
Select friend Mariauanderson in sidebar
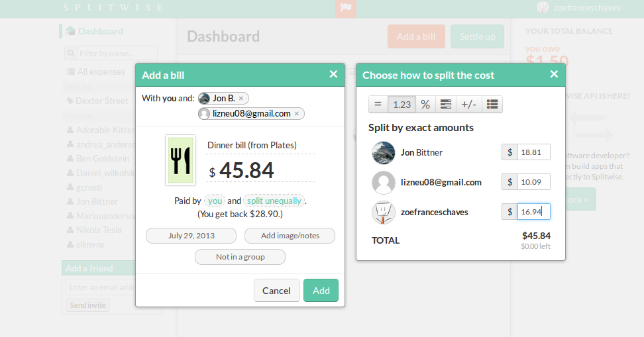[105, 216]
